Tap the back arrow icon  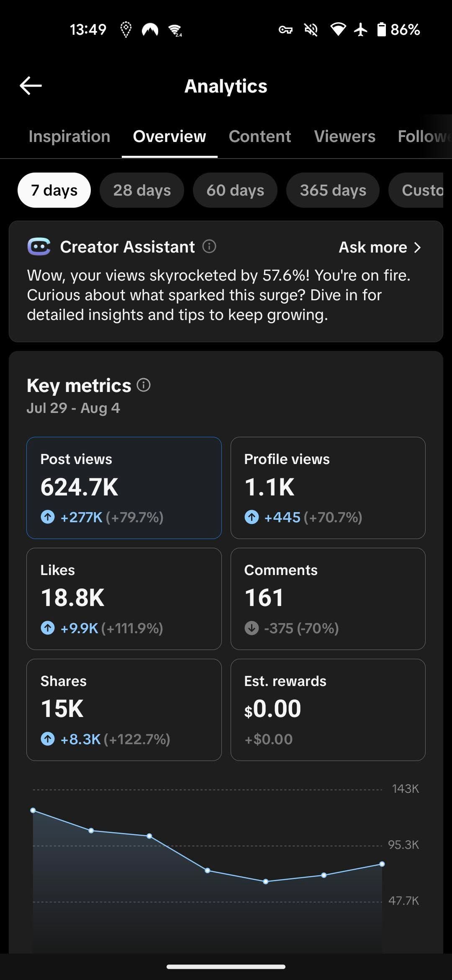click(x=31, y=86)
